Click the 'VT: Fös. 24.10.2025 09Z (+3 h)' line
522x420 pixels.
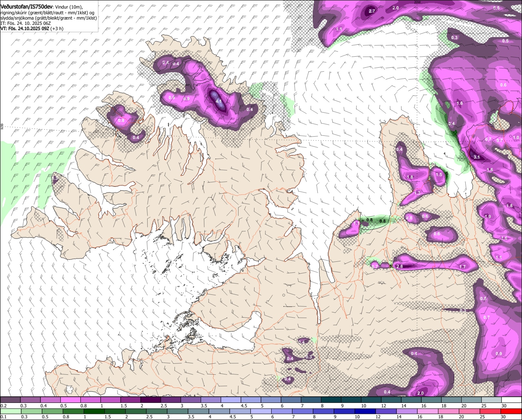click(x=32, y=29)
